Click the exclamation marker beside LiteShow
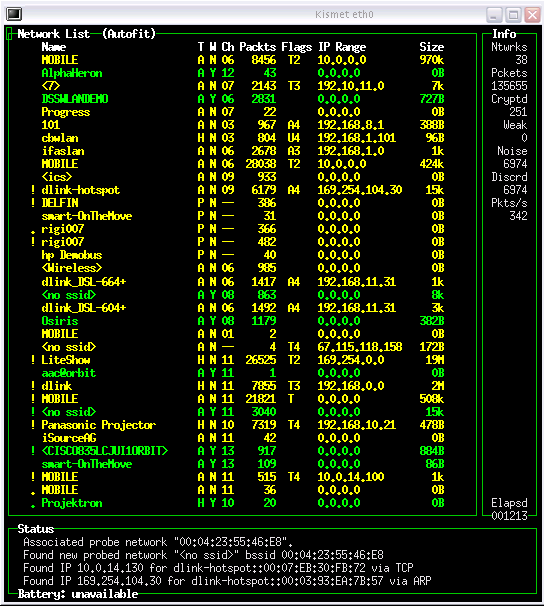544x606 pixels. (33, 360)
